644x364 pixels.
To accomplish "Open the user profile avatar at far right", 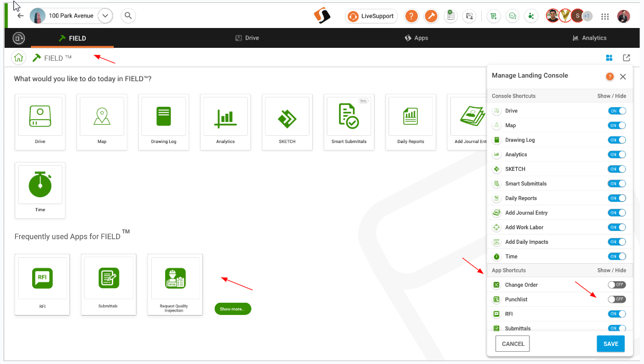I will (x=624, y=16).
